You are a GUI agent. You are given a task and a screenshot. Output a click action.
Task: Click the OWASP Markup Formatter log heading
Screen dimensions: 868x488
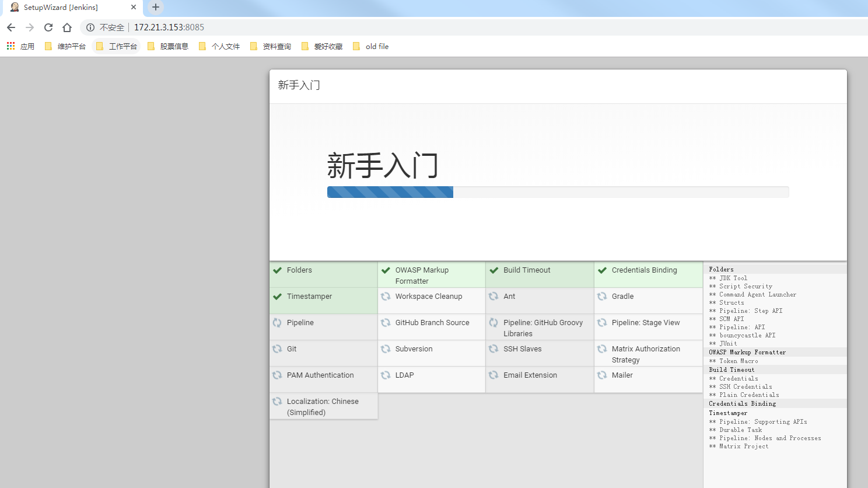747,353
